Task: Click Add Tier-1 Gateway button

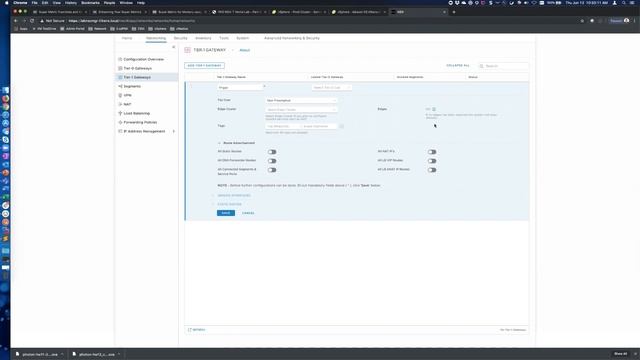Action: pyautogui.click(x=204, y=65)
